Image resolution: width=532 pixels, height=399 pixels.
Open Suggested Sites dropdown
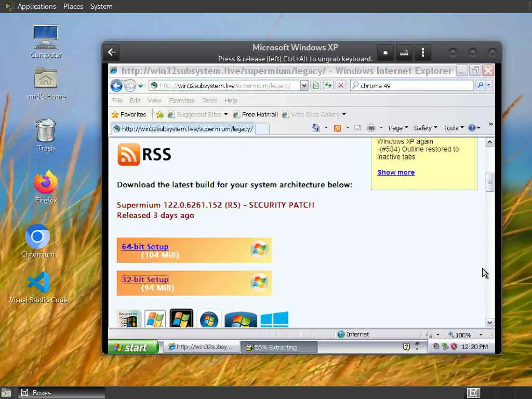(198, 115)
